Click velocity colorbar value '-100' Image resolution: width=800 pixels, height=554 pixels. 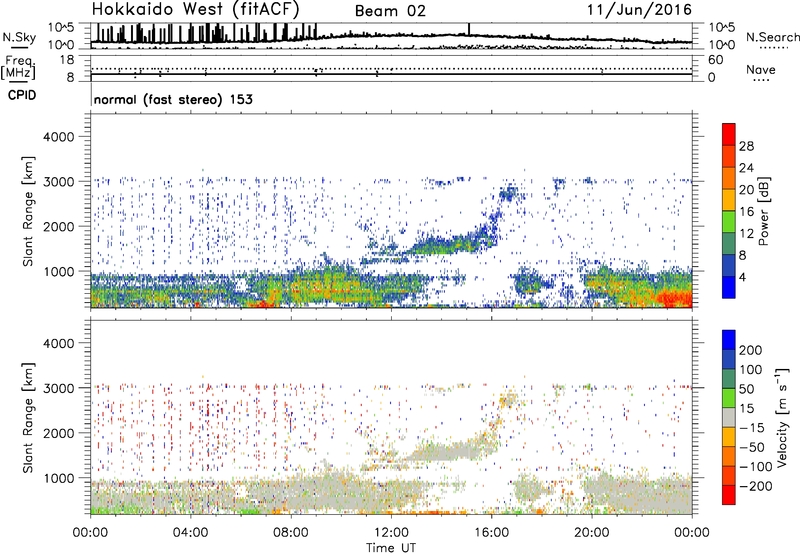click(757, 467)
